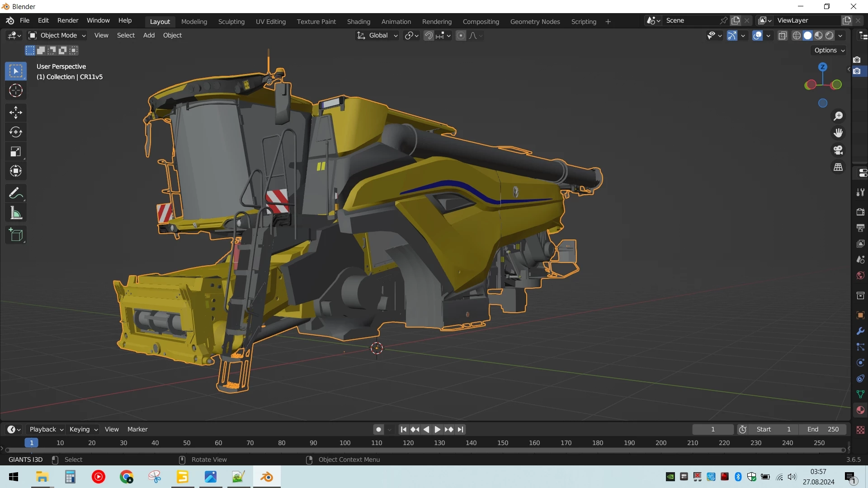Jump to the last frame in the timeline
This screenshot has height=488, width=868.
460,429
